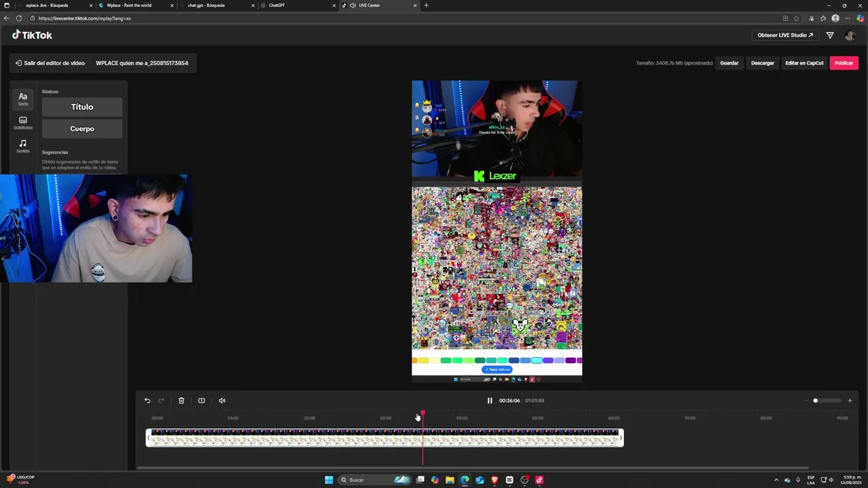Click the triangular inbox icon in the TikTok header
This screenshot has height=488, width=868.
pyautogui.click(x=830, y=35)
